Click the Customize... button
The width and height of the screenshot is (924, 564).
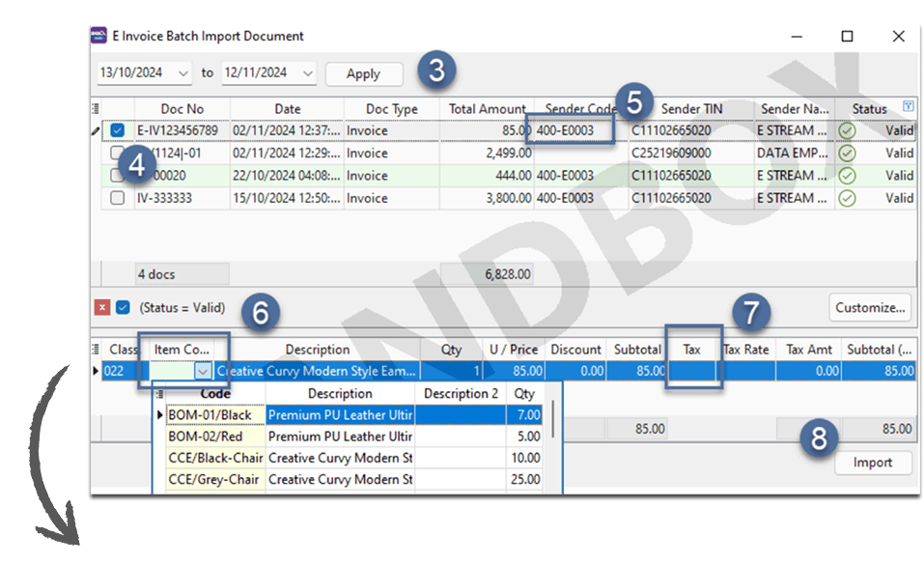tap(870, 307)
